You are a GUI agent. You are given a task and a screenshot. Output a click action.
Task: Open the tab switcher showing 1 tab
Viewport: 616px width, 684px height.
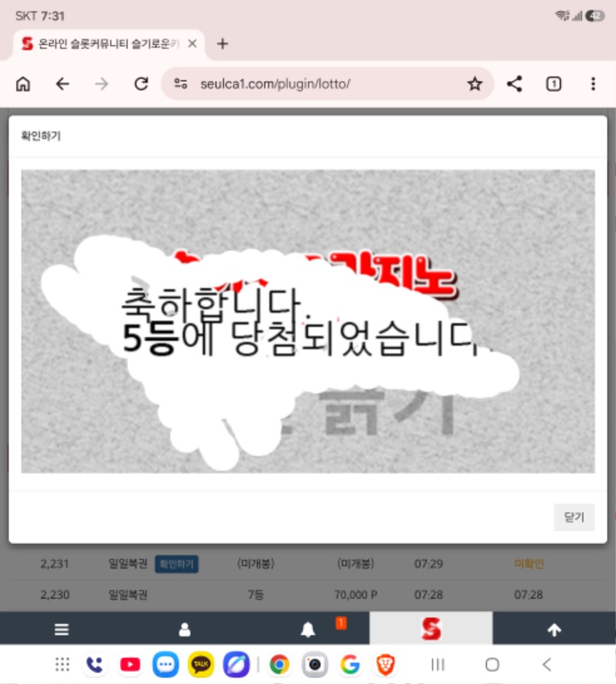(x=554, y=84)
